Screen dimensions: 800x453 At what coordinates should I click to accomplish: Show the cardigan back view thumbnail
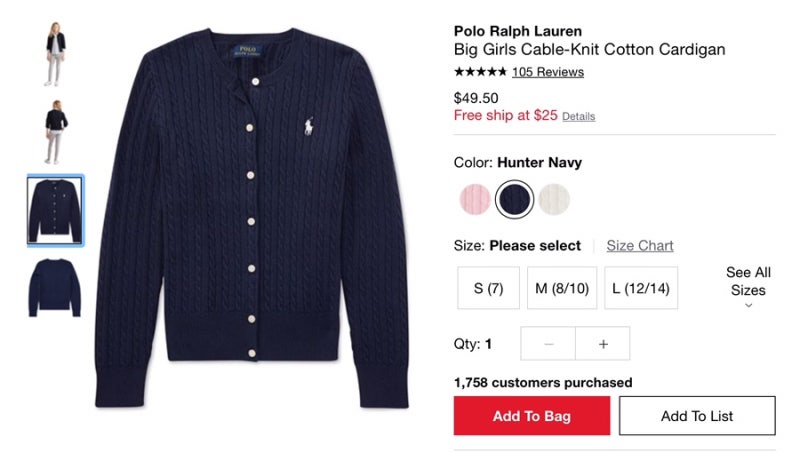click(55, 288)
